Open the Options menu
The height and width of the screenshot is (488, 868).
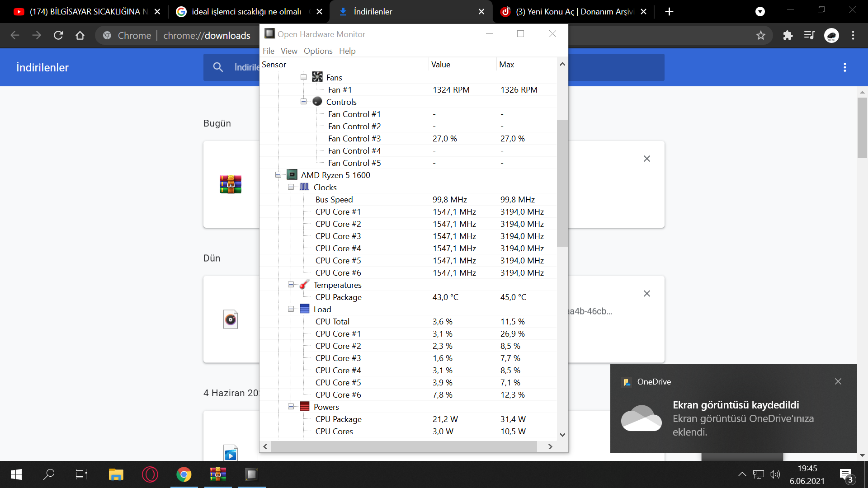[318, 51]
